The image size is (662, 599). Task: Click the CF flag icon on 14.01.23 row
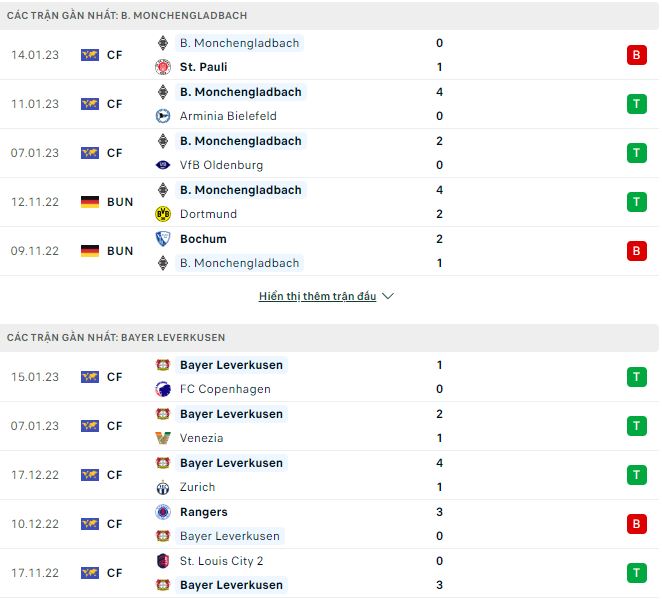[x=90, y=55]
